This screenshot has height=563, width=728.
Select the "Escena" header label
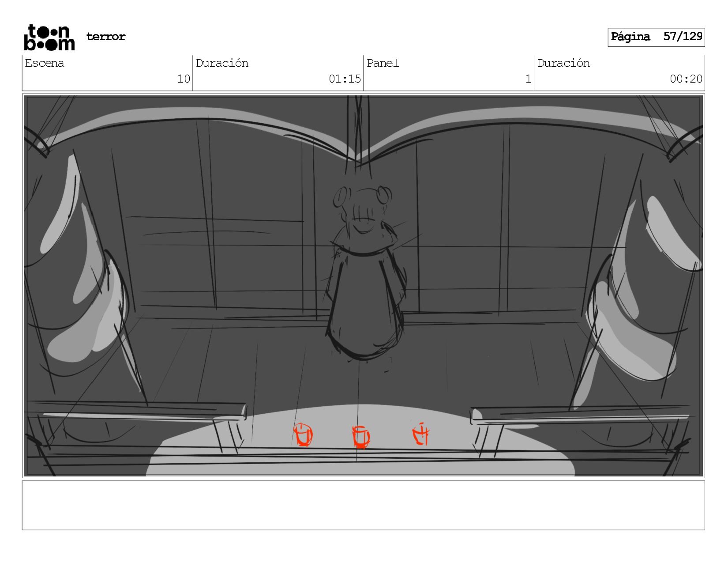tap(45, 63)
